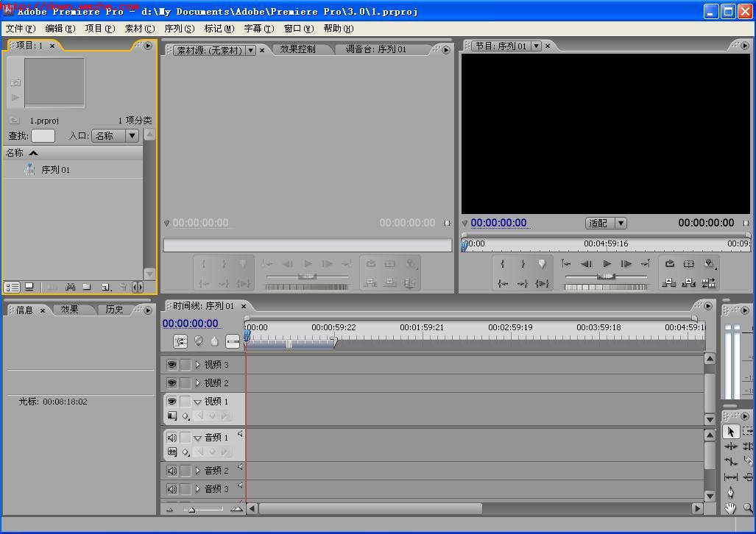Hide the 视频 1 track output
The width and height of the screenshot is (756, 534).
coord(172,401)
